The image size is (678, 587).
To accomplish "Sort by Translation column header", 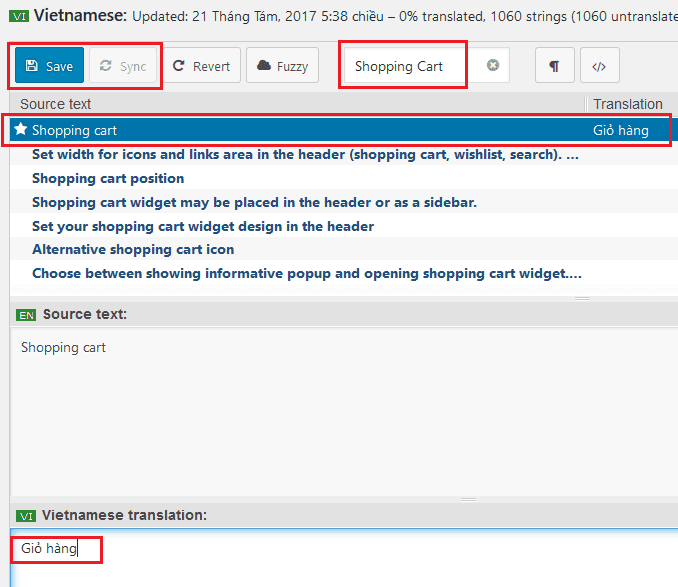I will coord(627,104).
